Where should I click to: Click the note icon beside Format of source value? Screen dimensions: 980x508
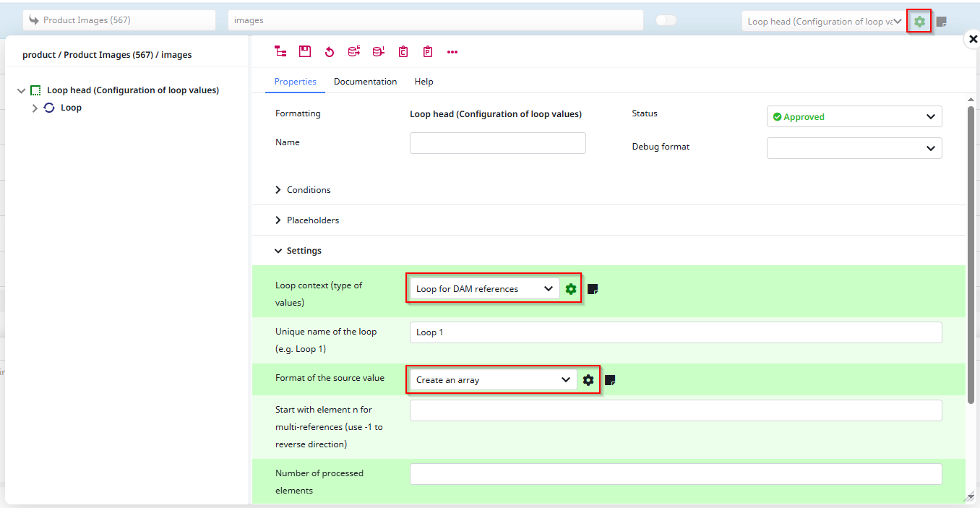pyautogui.click(x=609, y=379)
